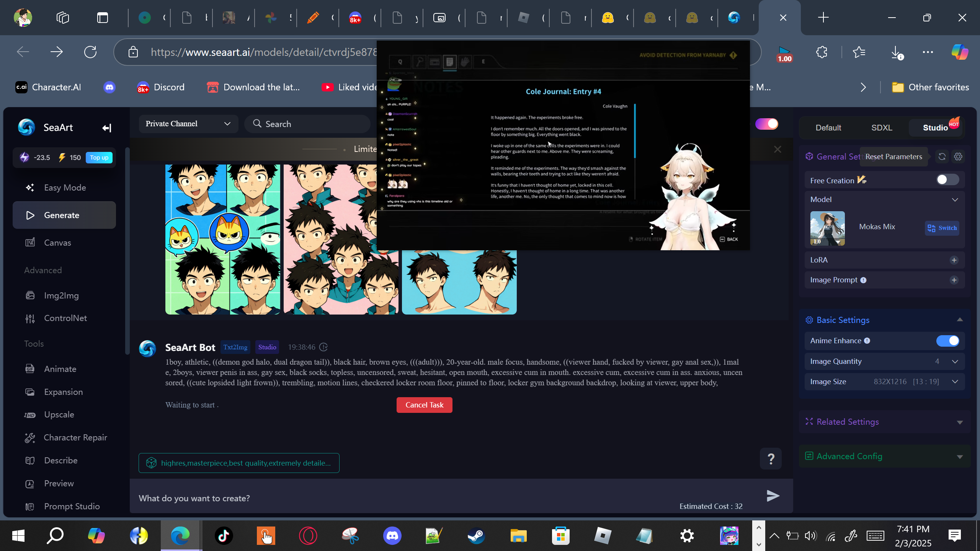This screenshot has height=551, width=980.
Task: Select the Generate menu item
Action: coord(64,215)
